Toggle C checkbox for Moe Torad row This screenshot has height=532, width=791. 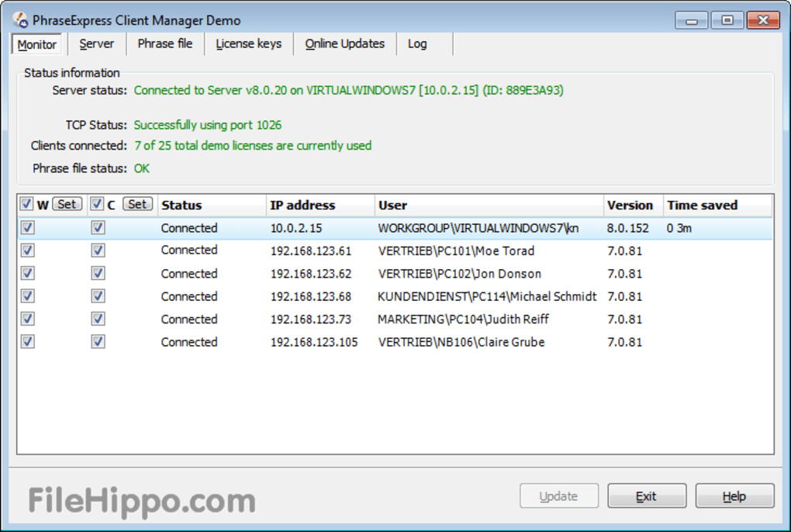[x=98, y=250]
